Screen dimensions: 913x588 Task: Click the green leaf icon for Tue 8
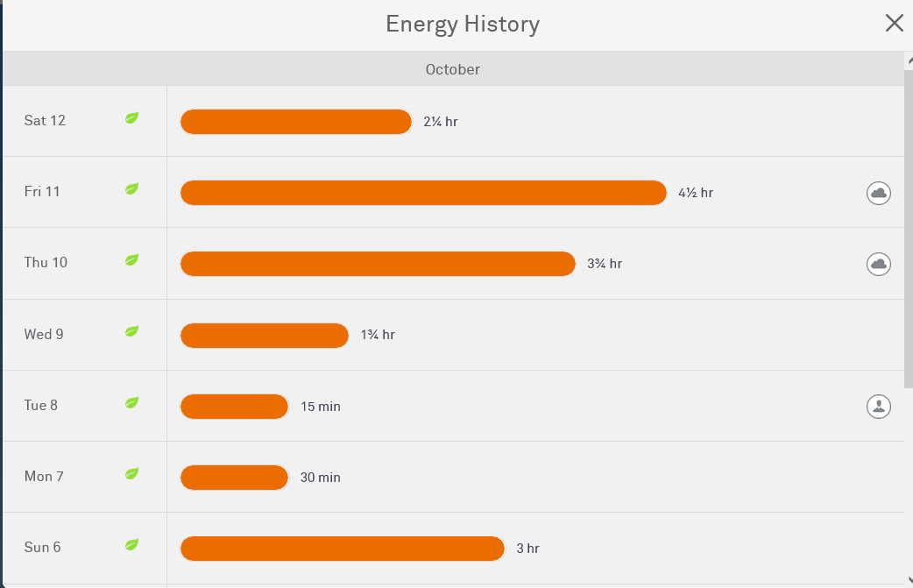131,402
